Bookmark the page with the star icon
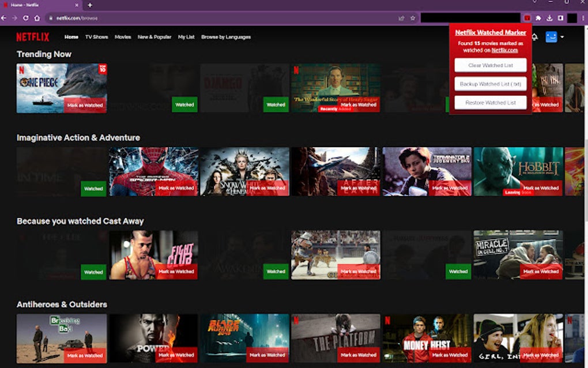Screen dimensions: 588x368 412,18
